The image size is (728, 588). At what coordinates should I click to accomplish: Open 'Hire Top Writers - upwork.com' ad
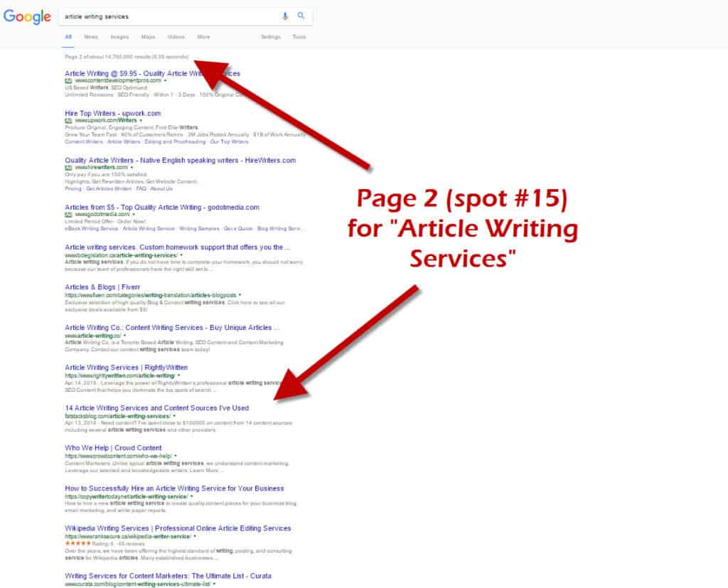pyautogui.click(x=113, y=113)
